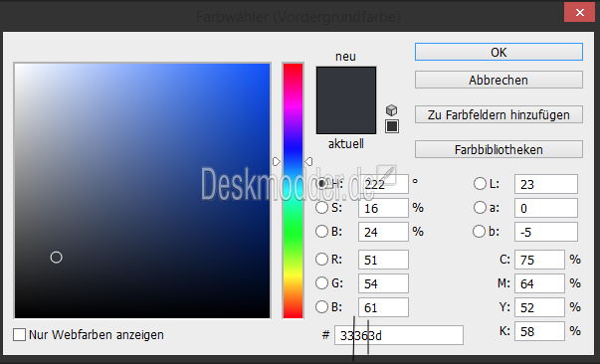Click the vertical hue spectrum slider
The image size is (600, 364).
coord(293,190)
